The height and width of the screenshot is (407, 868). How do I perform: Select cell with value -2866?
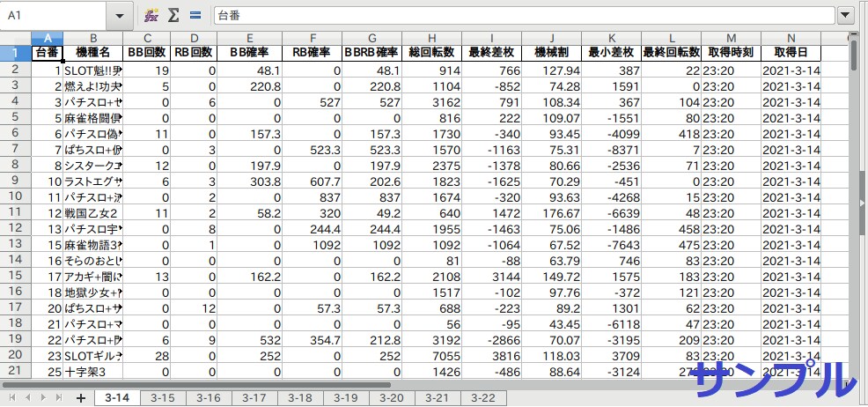tap(491, 339)
